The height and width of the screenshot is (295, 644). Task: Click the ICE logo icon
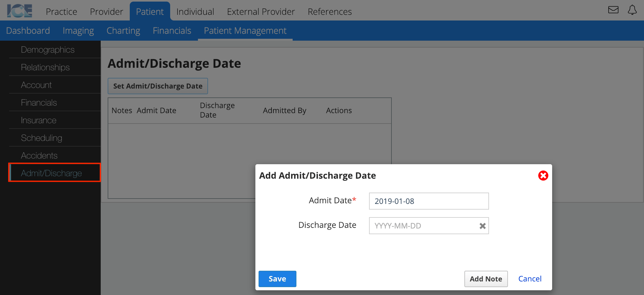click(20, 11)
